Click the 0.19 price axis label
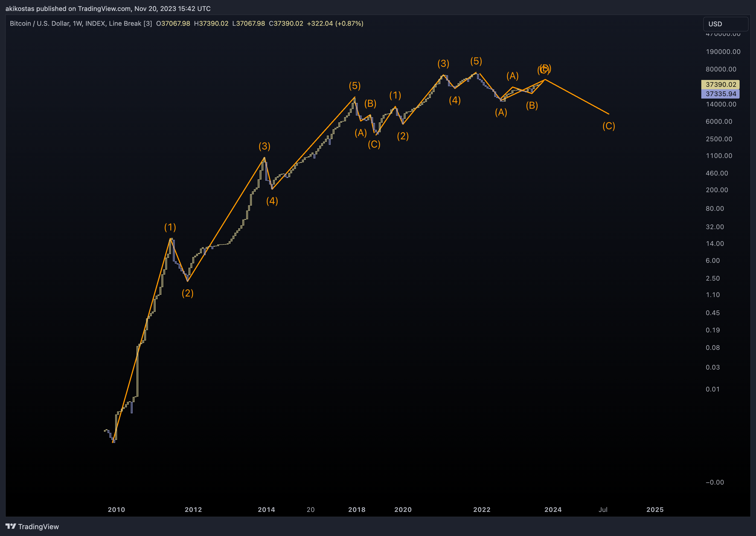756x536 pixels. point(713,330)
